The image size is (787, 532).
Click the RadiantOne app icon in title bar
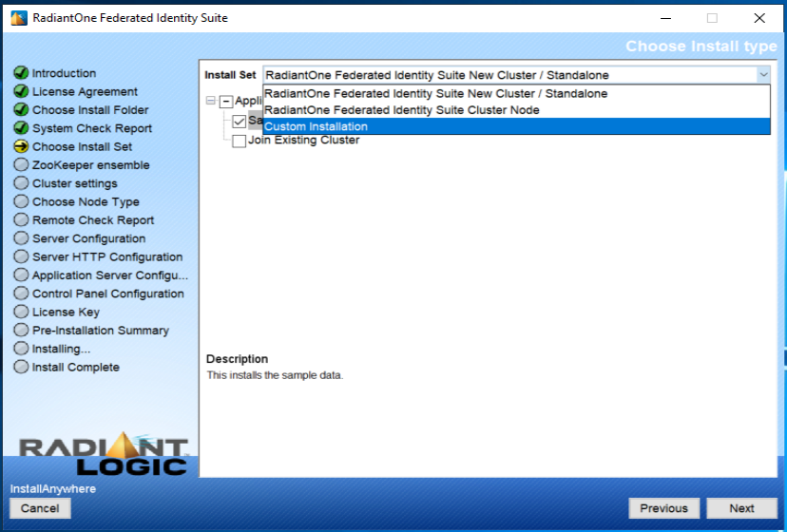click(19, 18)
